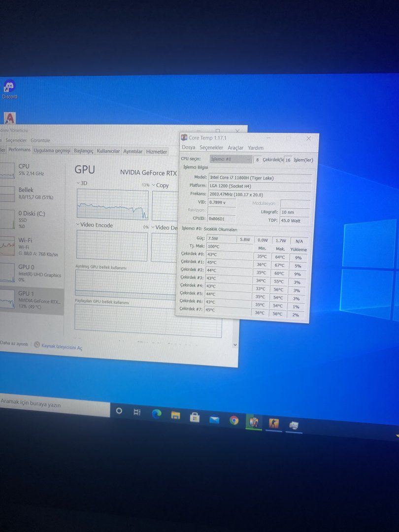This screenshot has width=399, height=532.
Task: Switch to the Kullanıcılar tab
Action: [x=108, y=151]
